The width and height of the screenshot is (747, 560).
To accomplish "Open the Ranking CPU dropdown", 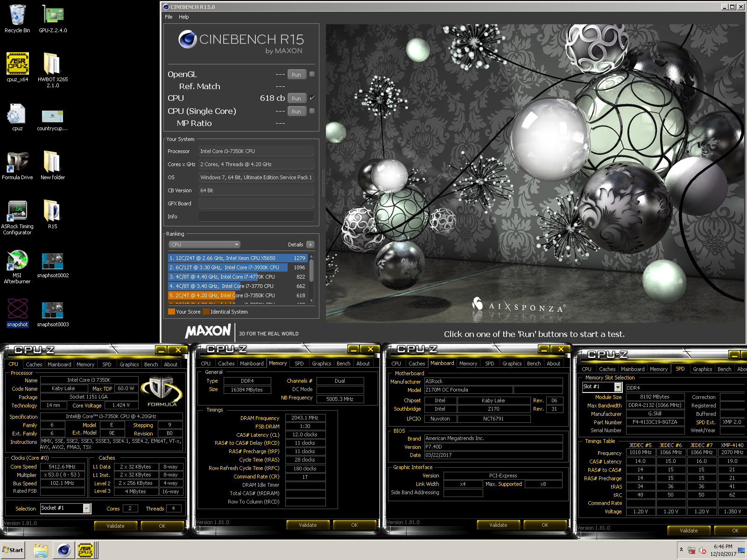I will [204, 245].
